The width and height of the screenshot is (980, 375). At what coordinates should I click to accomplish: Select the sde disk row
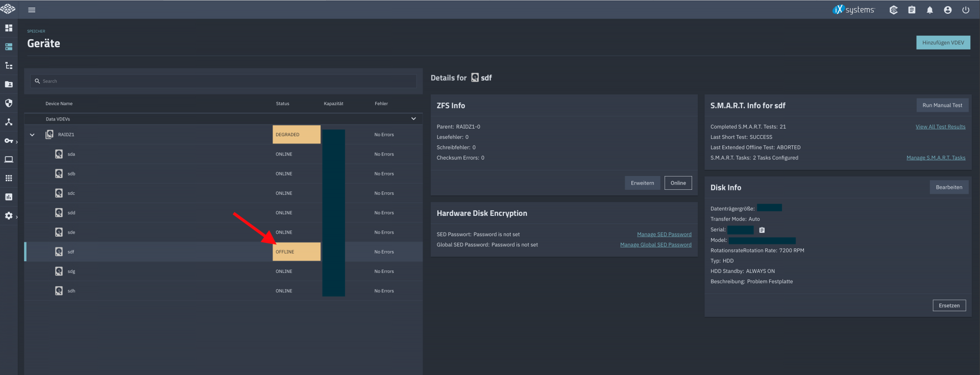223,232
